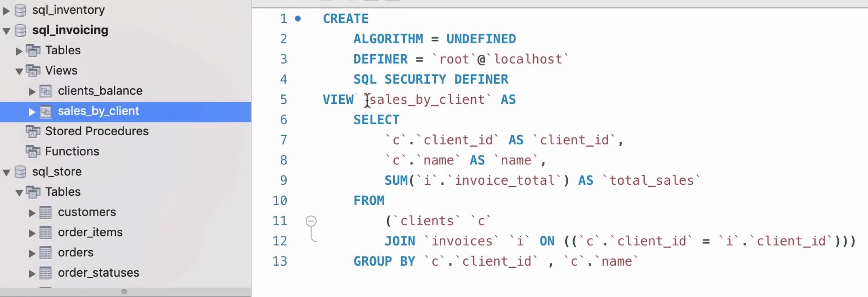Click the navigator horizontal scrollbar thumb
The image size is (868, 297).
coord(124,292)
